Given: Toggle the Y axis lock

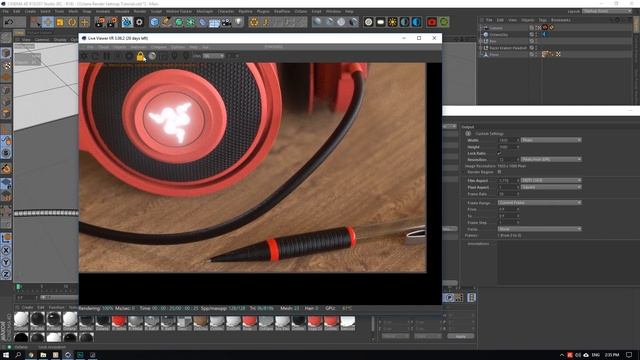Looking at the screenshot, I should point(6,262).
